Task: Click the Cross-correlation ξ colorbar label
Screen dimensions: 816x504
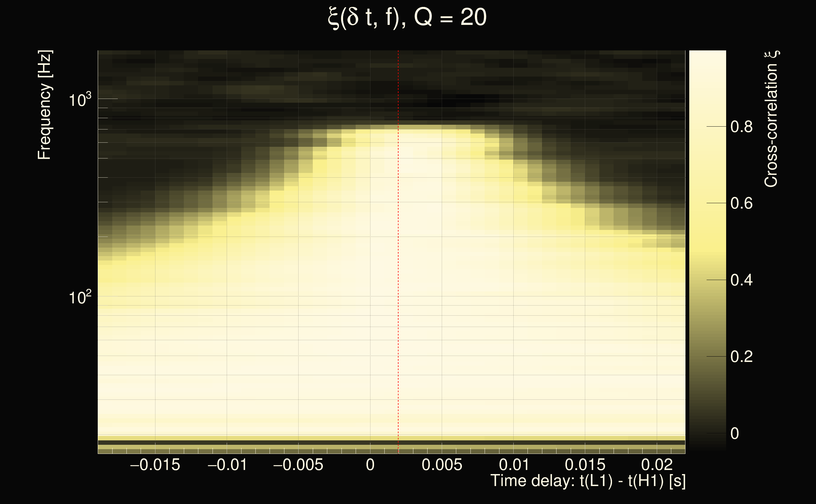Action: (771, 119)
